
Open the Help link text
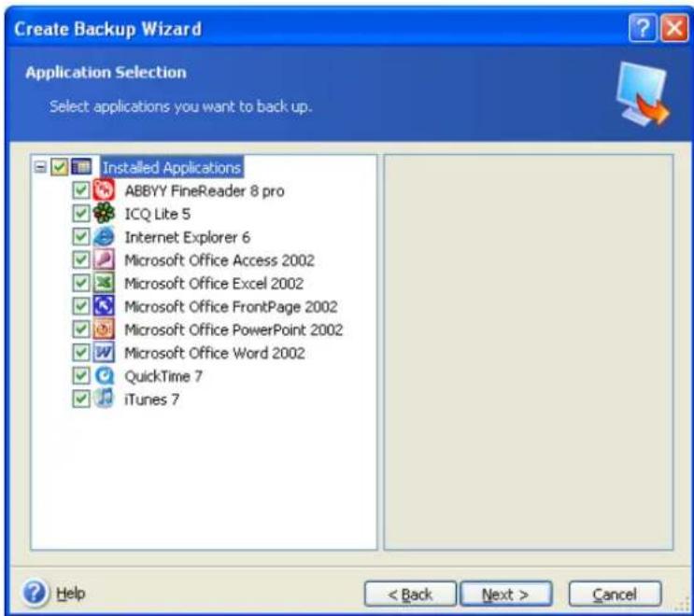coord(70,594)
